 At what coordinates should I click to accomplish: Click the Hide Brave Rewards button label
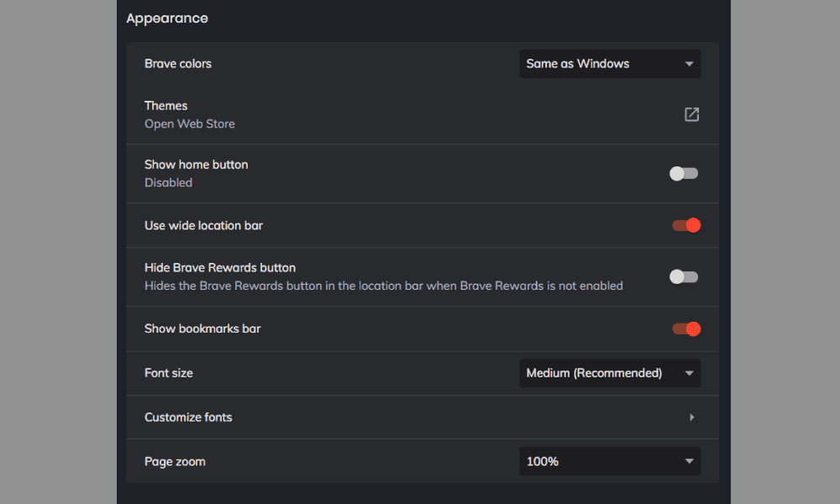pyautogui.click(x=220, y=268)
